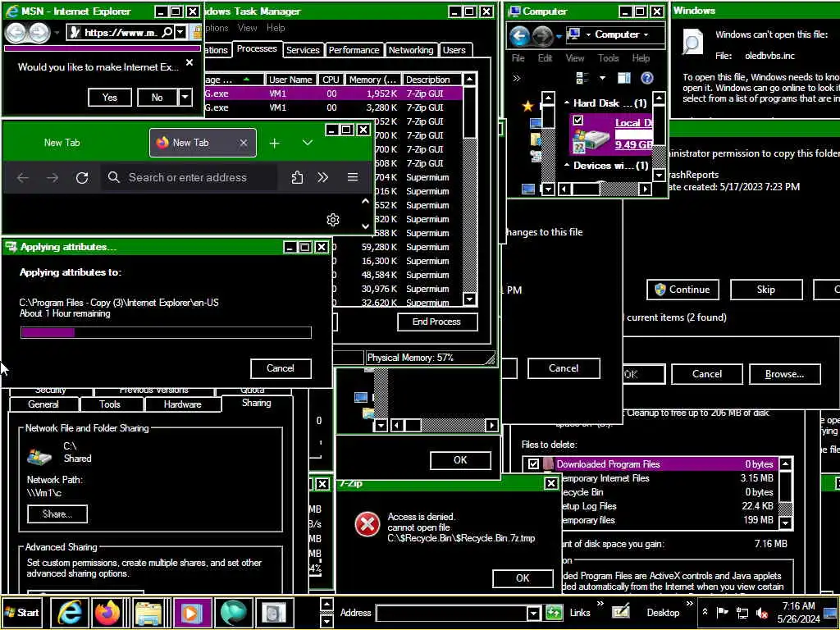Click Firefox's forward arrow
This screenshot has height=630, width=840.
pos(52,177)
